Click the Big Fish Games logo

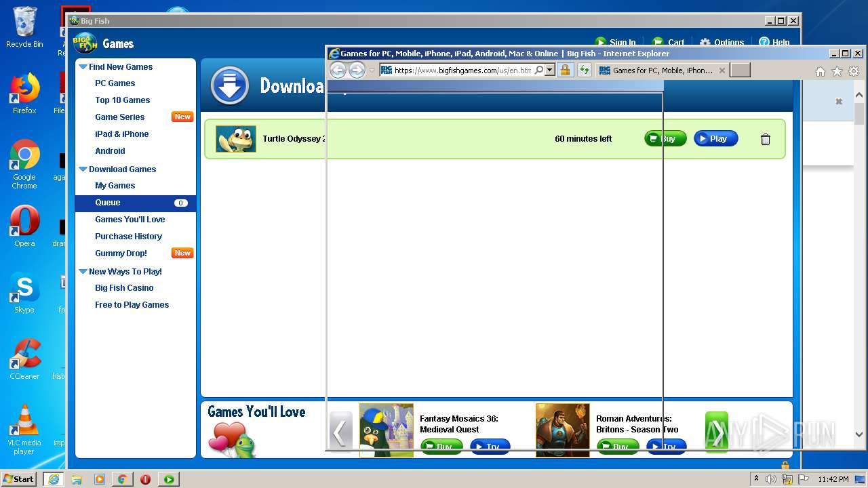click(85, 43)
